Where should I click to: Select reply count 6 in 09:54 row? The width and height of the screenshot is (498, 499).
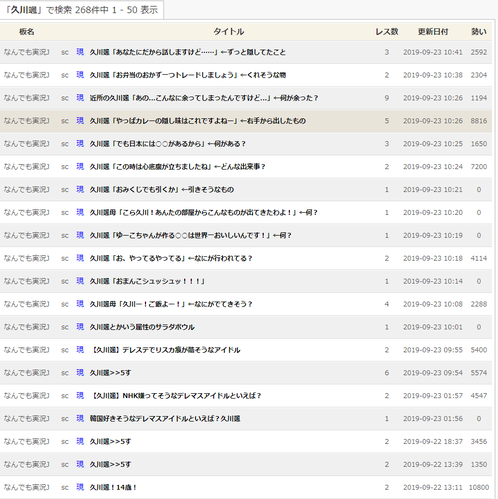click(387, 373)
